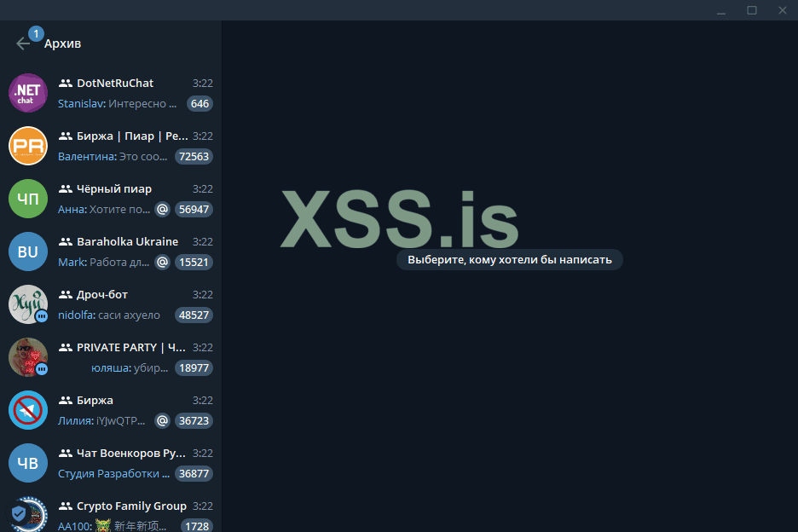Click mention badge in Чёрный пиар row
This screenshot has width=798, height=532.
162,209
